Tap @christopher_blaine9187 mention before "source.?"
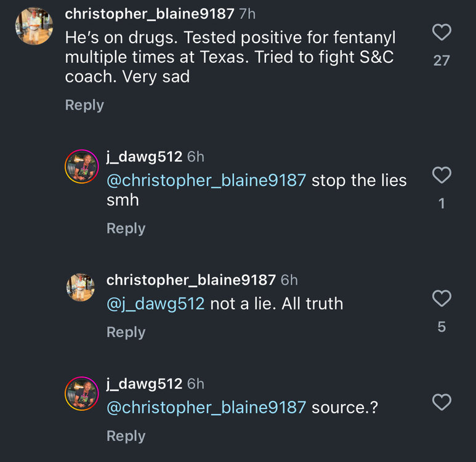The image size is (476, 462). [x=206, y=407]
